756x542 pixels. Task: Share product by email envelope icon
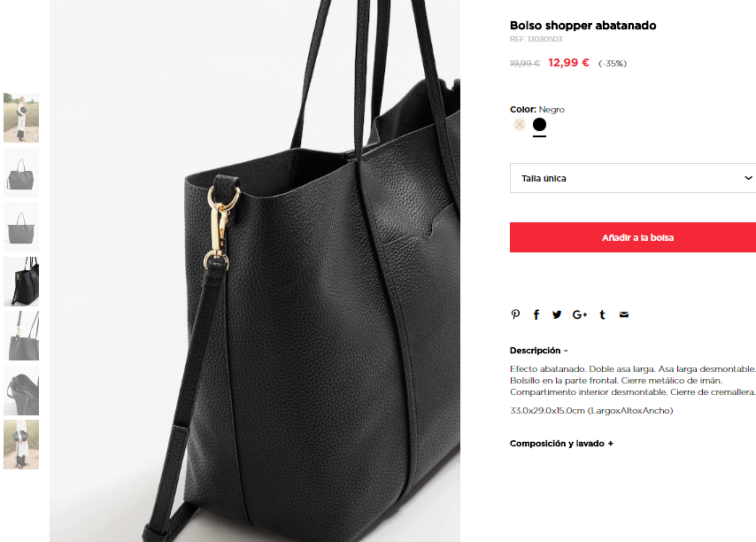(624, 314)
